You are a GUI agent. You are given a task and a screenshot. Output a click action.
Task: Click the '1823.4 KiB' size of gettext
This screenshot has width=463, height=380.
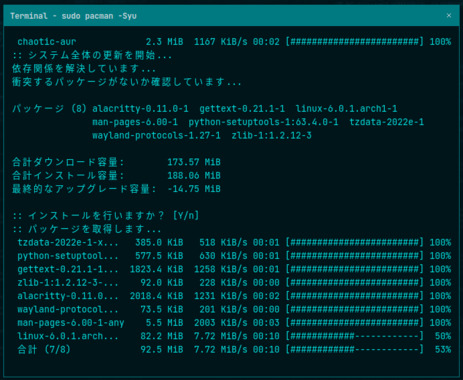click(x=156, y=269)
